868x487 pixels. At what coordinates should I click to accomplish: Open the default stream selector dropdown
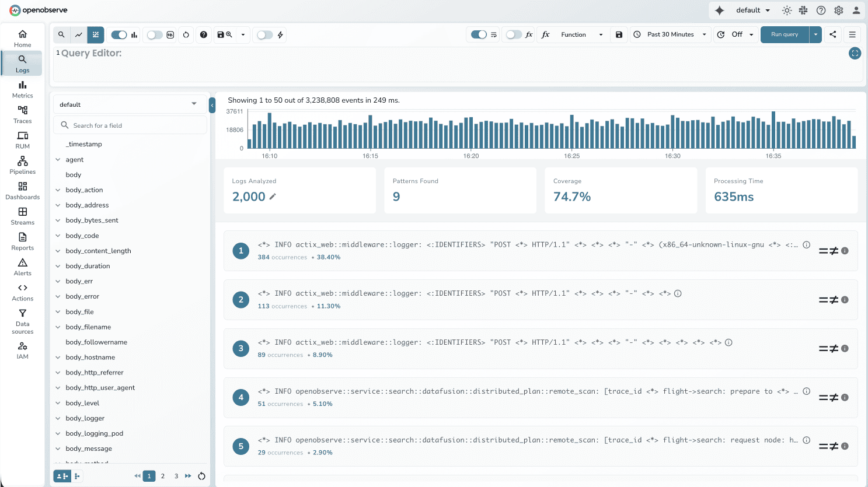point(130,104)
